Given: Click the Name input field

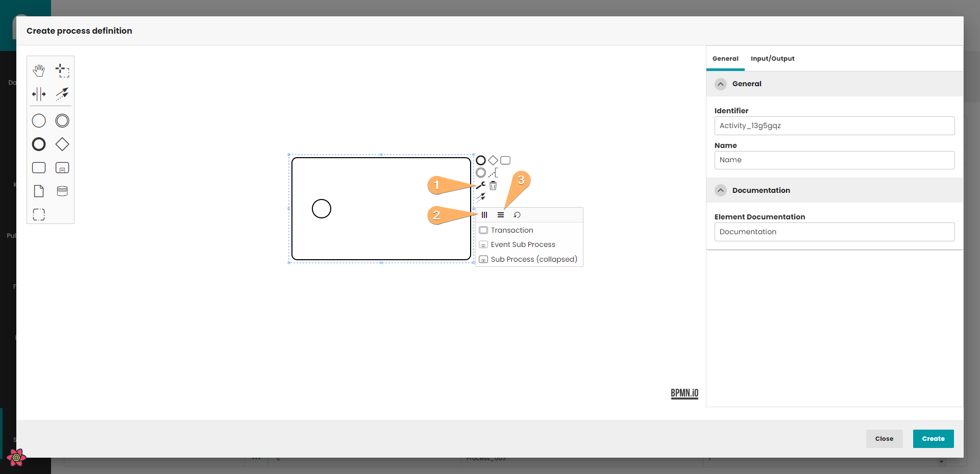Looking at the screenshot, I should click(834, 160).
